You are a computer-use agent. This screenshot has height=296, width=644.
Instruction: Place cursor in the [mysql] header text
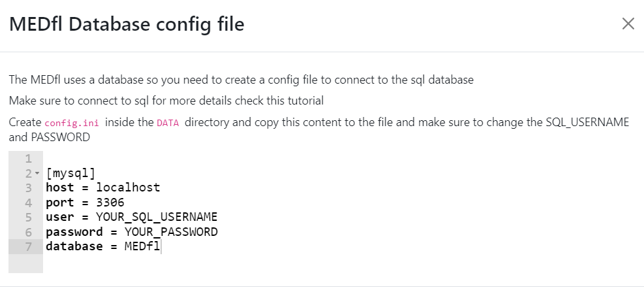(x=70, y=174)
